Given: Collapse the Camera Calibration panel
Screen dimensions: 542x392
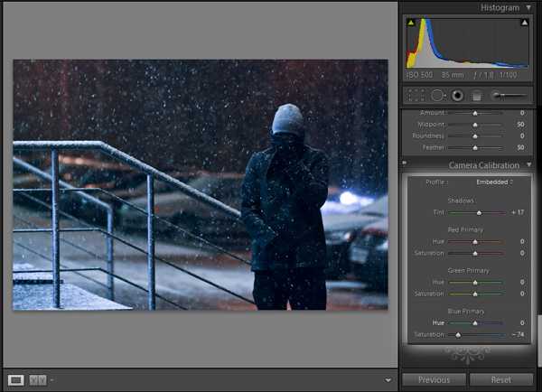Looking at the screenshot, I should [x=528, y=165].
